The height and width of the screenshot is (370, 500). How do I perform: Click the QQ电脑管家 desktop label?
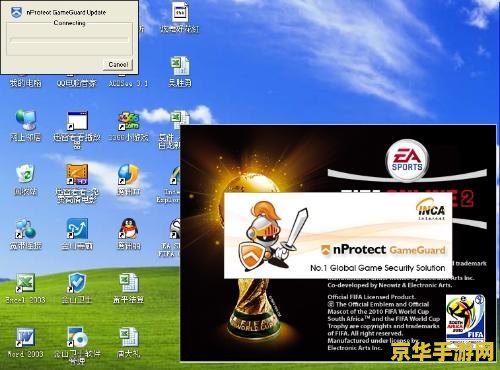(77, 83)
